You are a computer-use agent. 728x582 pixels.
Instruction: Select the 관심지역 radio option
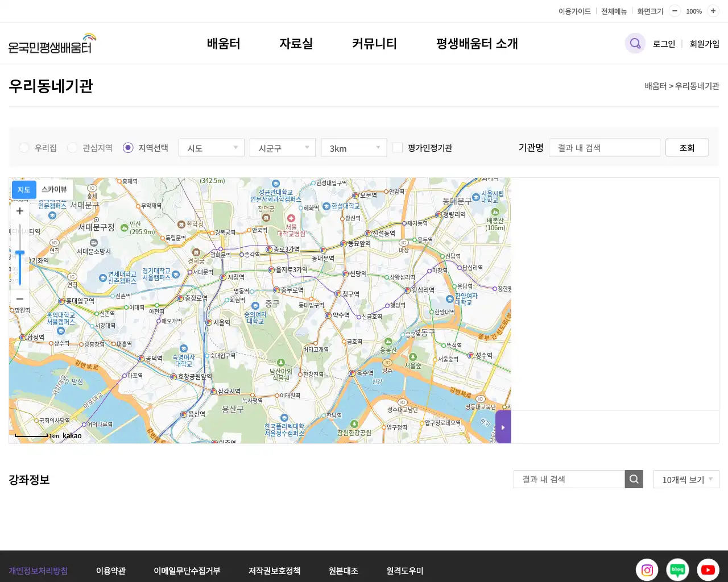[72, 148]
